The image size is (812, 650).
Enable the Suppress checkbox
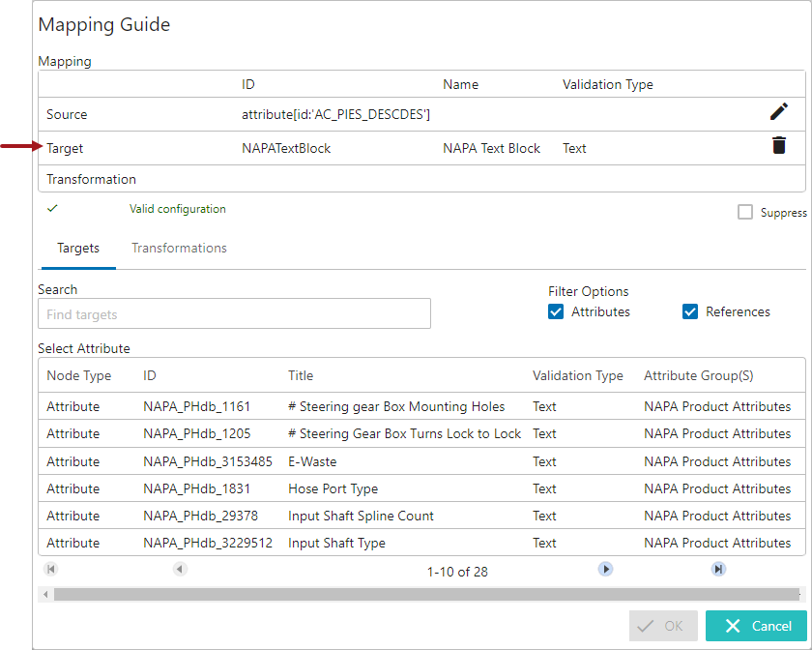pos(744,212)
